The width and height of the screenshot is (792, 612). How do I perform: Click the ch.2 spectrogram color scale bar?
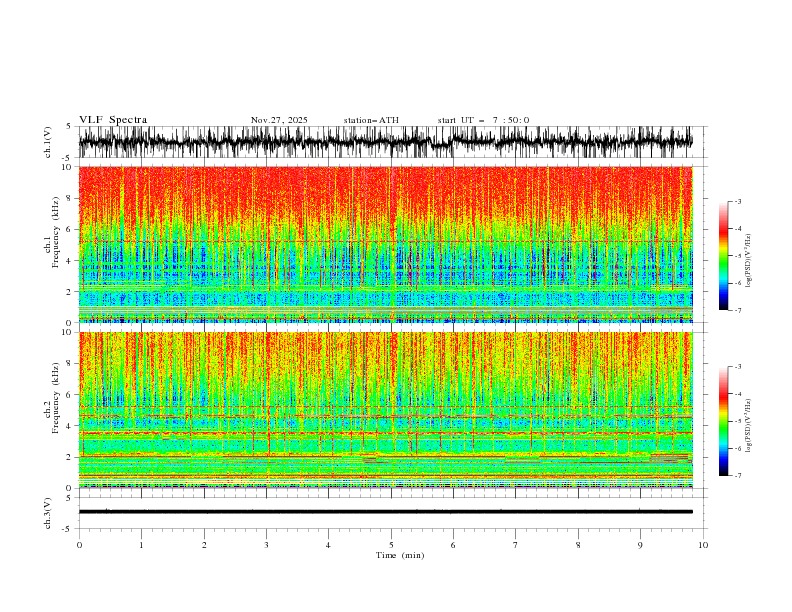[x=723, y=421]
